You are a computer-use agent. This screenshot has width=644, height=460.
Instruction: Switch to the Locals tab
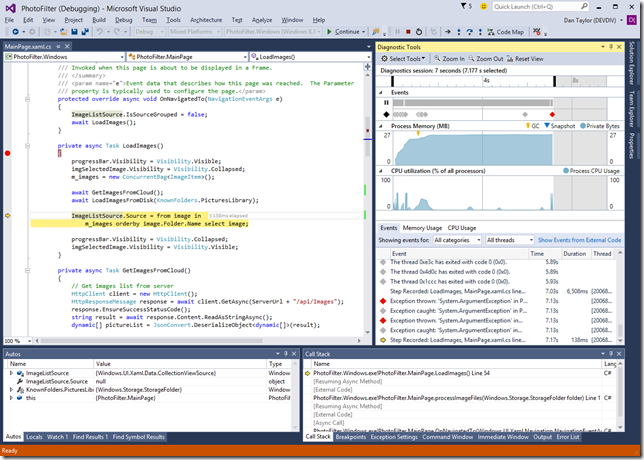pyautogui.click(x=33, y=437)
